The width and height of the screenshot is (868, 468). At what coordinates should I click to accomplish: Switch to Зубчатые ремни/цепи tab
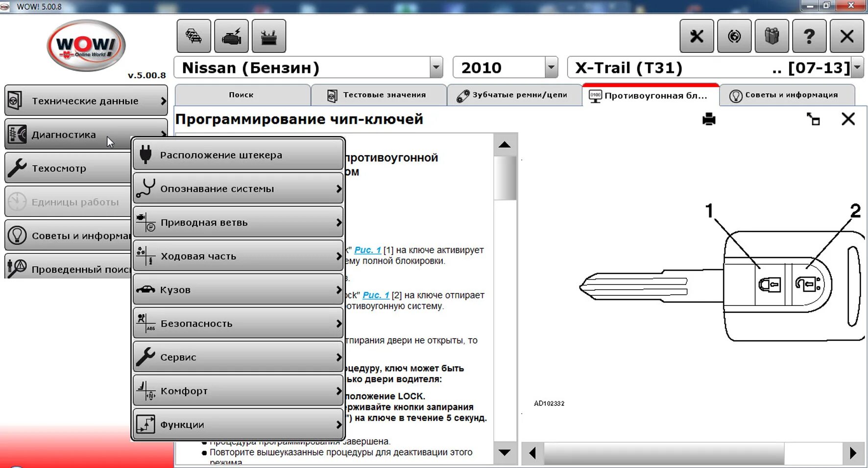[x=514, y=95]
